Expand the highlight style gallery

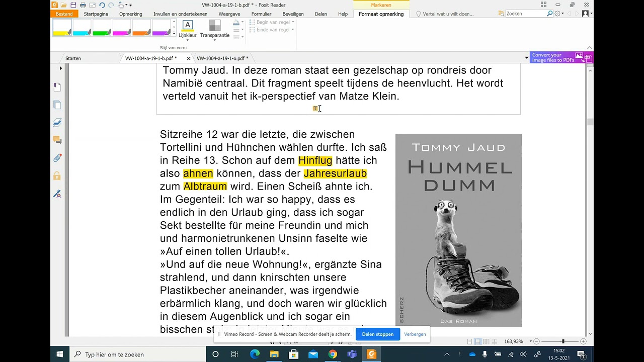click(x=174, y=33)
